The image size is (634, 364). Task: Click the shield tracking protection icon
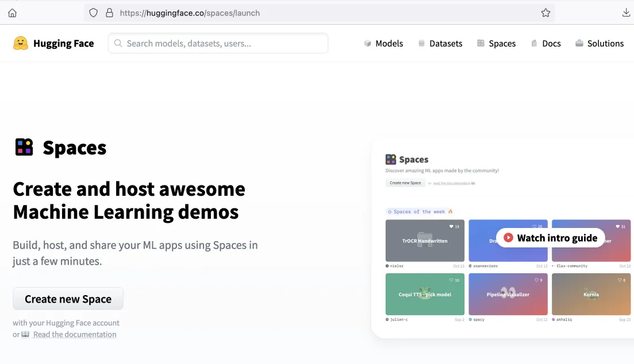[x=93, y=13]
